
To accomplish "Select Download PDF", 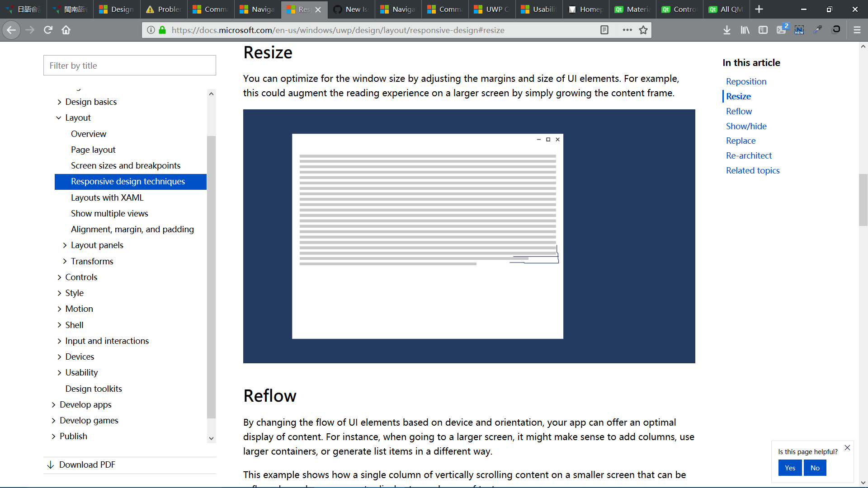I will click(88, 465).
